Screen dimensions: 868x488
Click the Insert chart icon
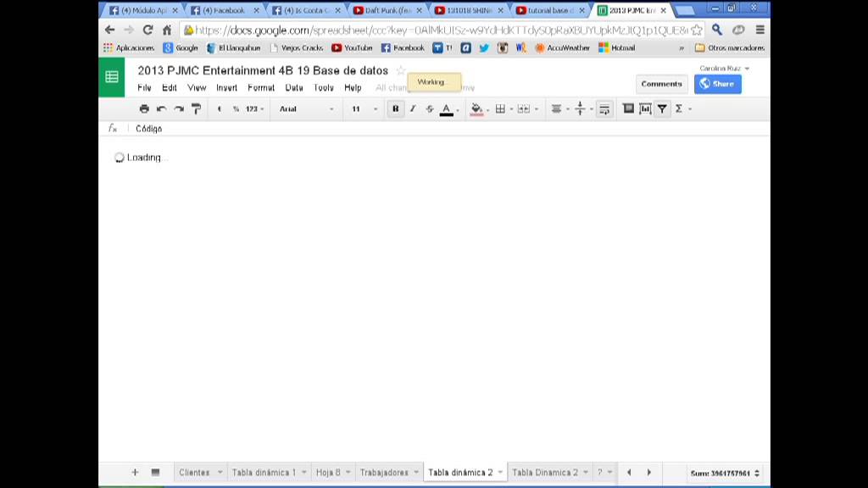tap(645, 109)
